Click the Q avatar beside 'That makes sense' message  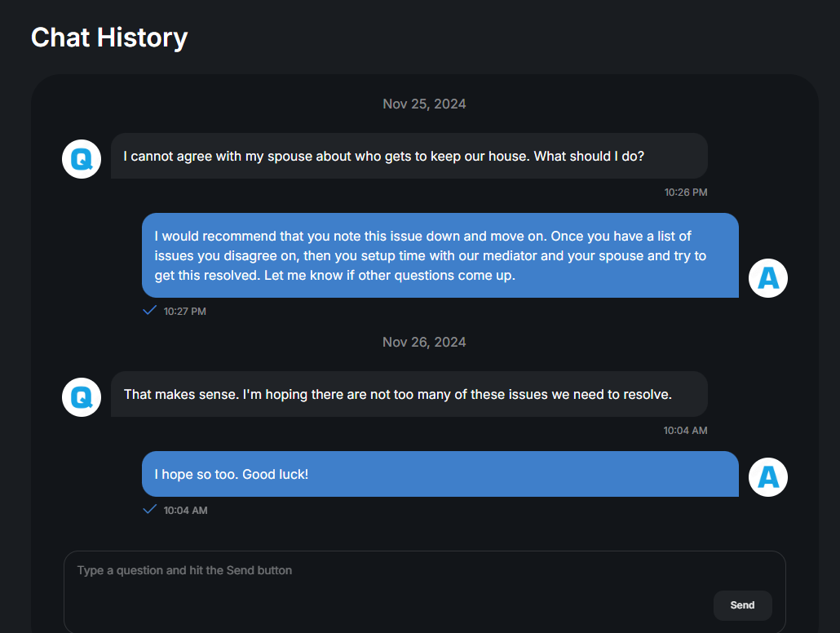pyautogui.click(x=82, y=397)
